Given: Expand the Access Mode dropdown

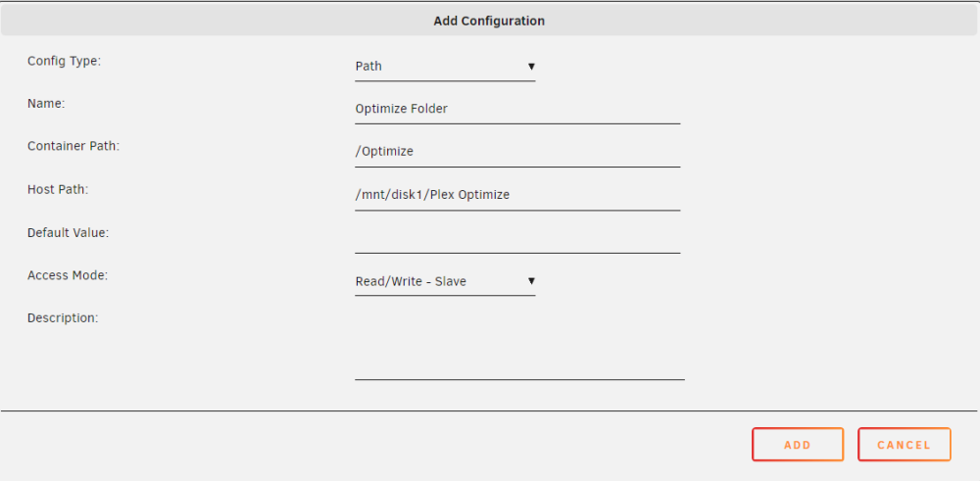Looking at the screenshot, I should click(x=445, y=282).
